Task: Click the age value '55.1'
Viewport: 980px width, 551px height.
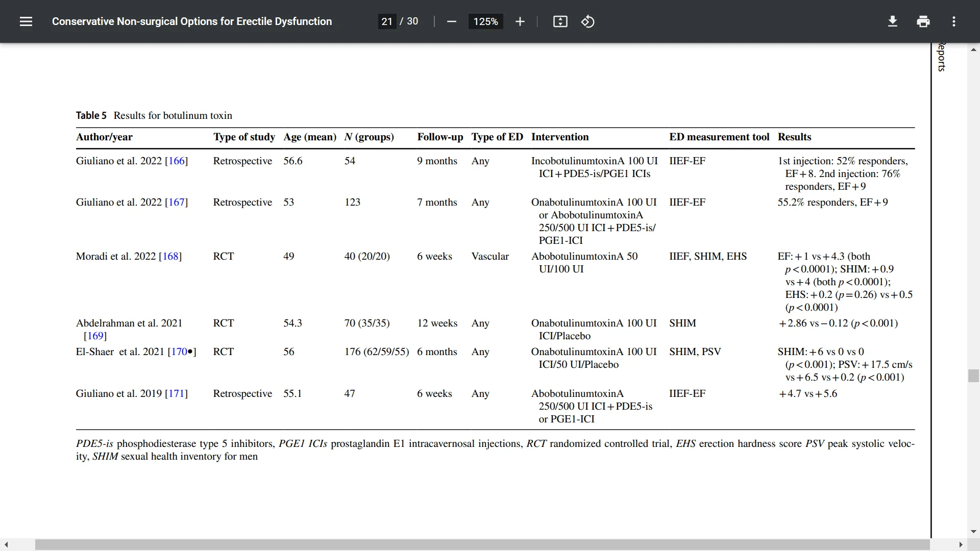Action: [x=292, y=393]
